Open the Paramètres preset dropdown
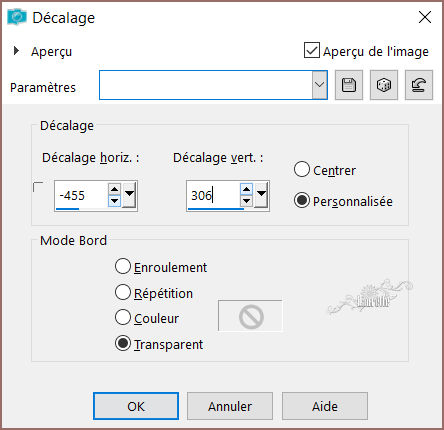The height and width of the screenshot is (430, 444). coord(319,85)
